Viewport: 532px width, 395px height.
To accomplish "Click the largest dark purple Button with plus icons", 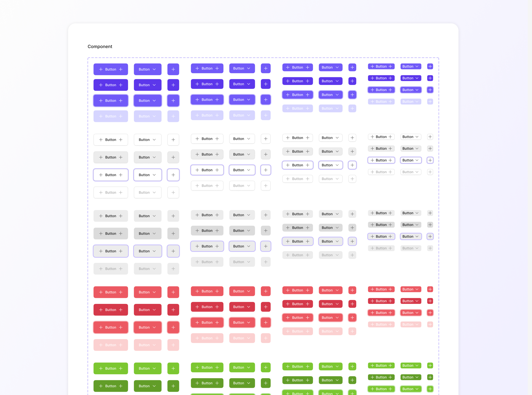I will click(x=110, y=85).
